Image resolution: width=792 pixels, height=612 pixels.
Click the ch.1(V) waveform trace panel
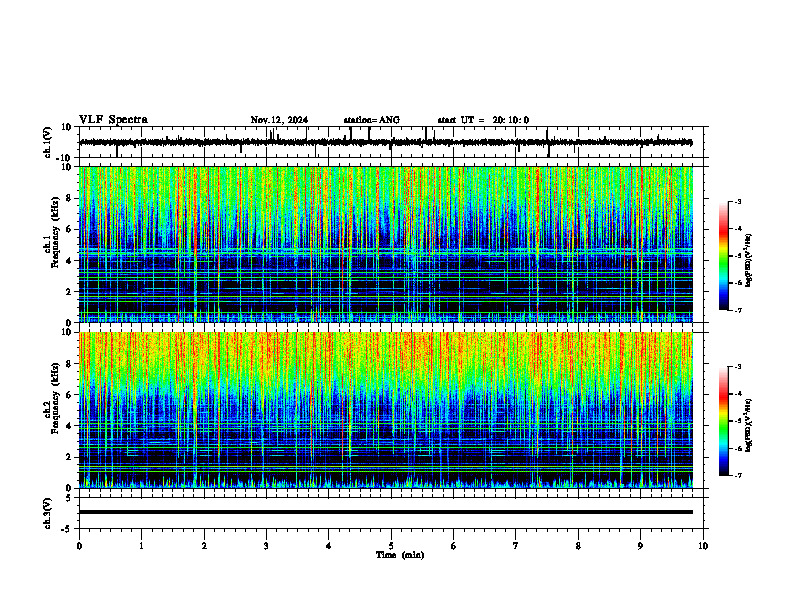pyautogui.click(x=391, y=142)
